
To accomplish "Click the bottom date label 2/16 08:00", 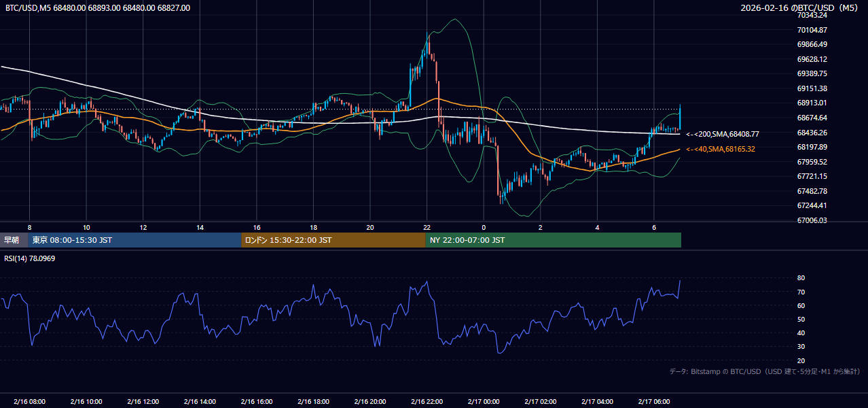I will (x=29, y=401).
